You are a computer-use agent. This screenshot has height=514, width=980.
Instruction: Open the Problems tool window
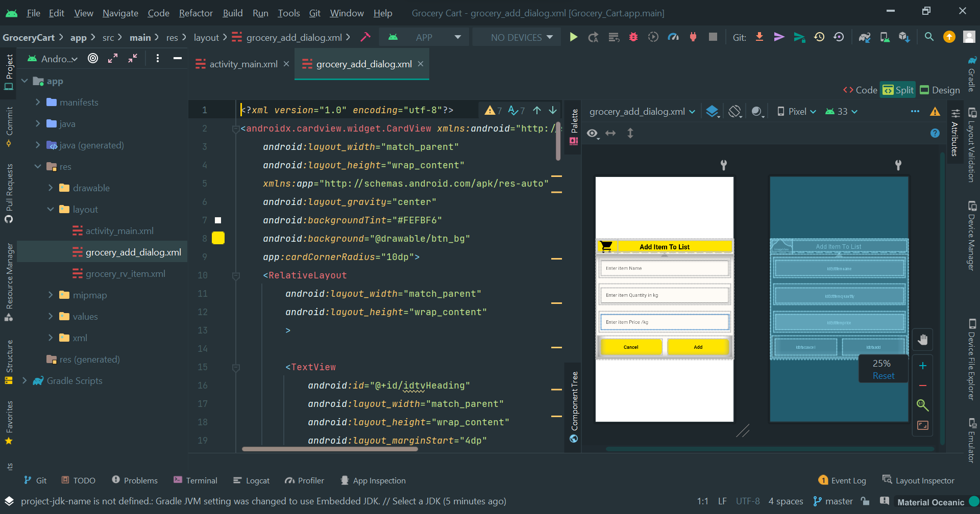135,480
